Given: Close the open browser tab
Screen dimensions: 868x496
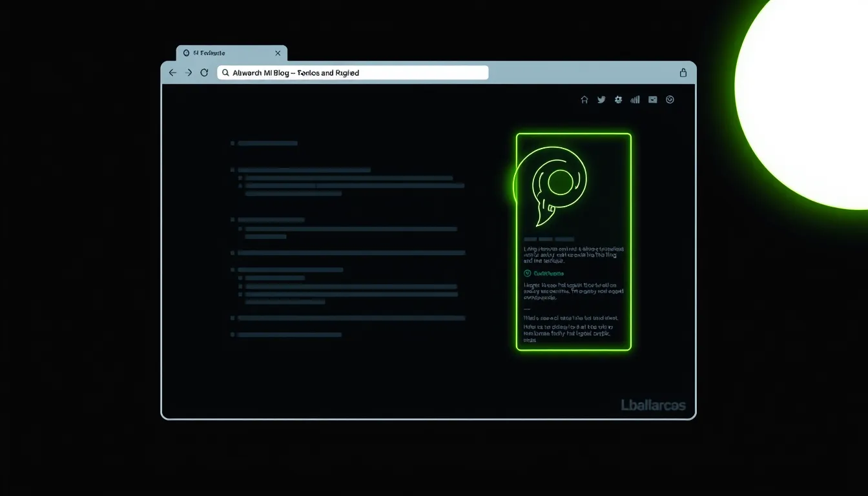Looking at the screenshot, I should pyautogui.click(x=278, y=53).
